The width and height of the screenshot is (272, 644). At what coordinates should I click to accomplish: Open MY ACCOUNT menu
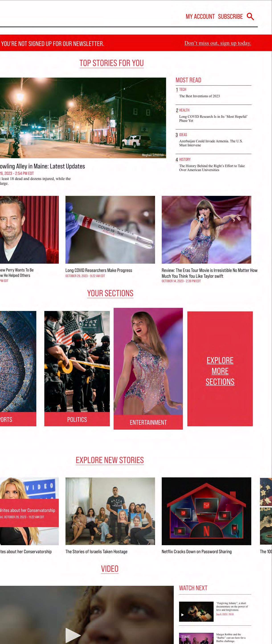pos(200,17)
